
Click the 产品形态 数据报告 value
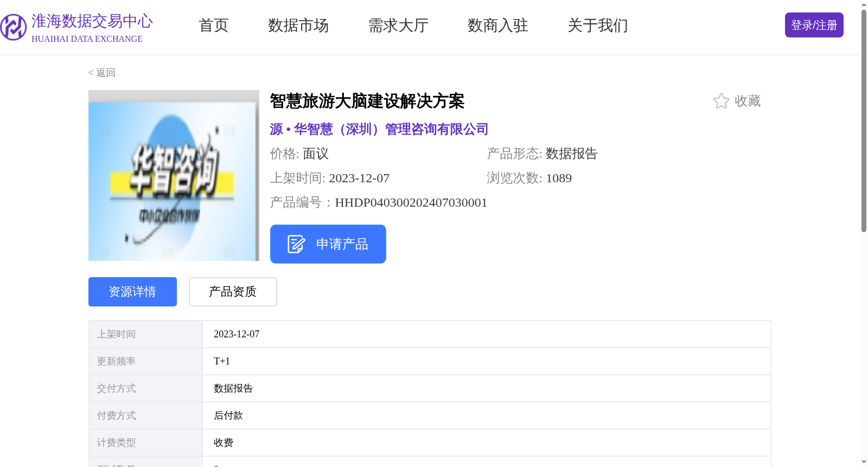(x=571, y=154)
